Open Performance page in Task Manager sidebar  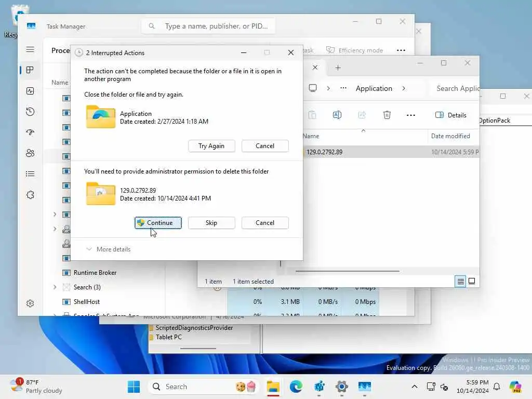(x=30, y=91)
